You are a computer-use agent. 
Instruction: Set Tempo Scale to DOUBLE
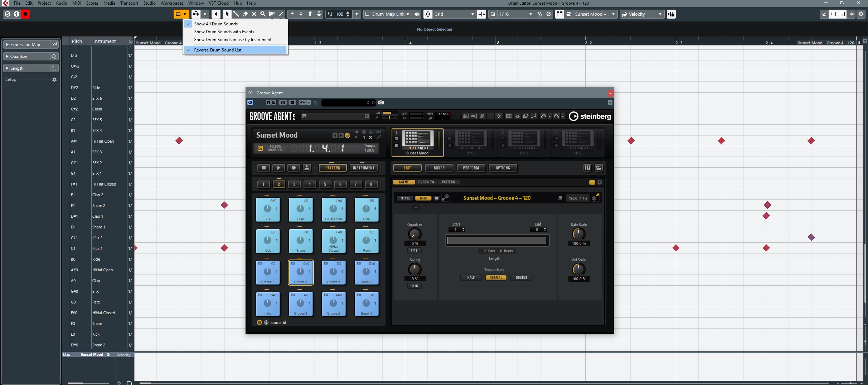pos(521,278)
